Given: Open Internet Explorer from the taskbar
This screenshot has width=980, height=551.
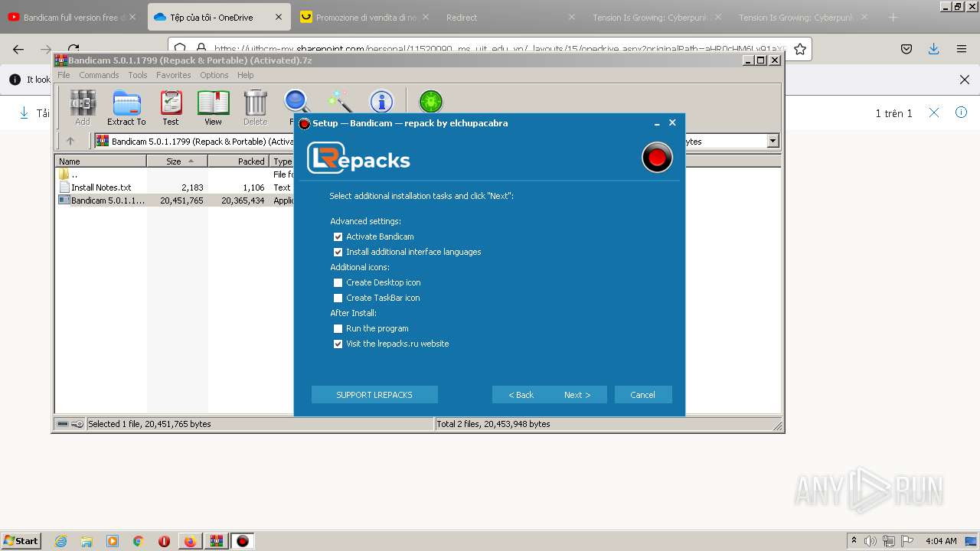Looking at the screenshot, I should pos(60,541).
